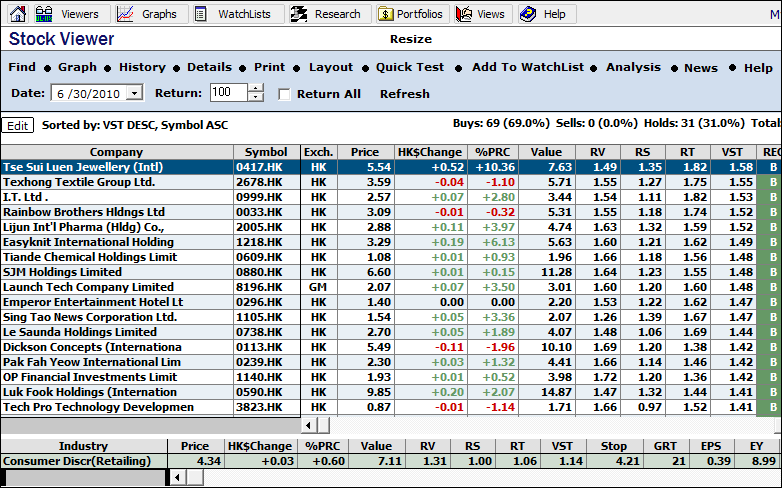
Task: Increase the Return count with up arrow
Action: coord(256,88)
